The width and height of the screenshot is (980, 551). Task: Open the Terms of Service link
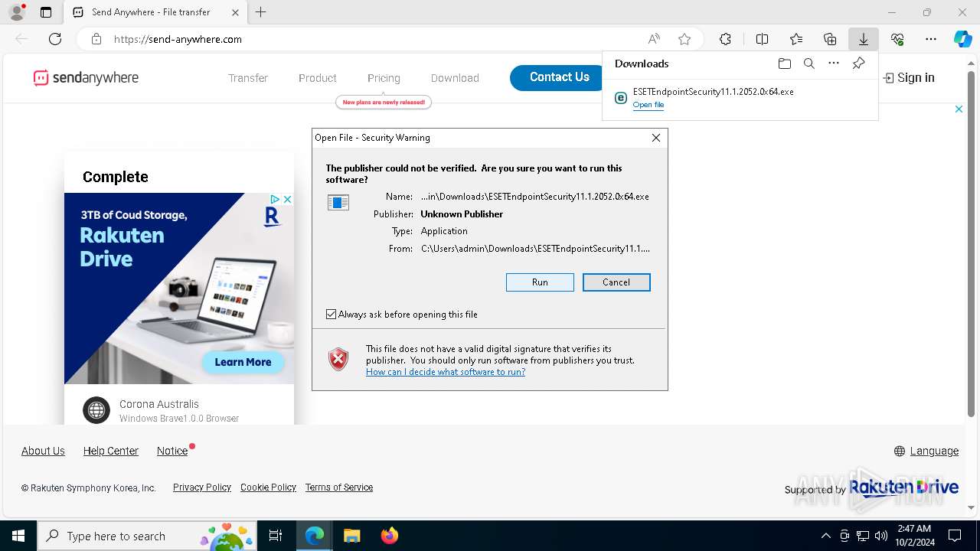339,487
